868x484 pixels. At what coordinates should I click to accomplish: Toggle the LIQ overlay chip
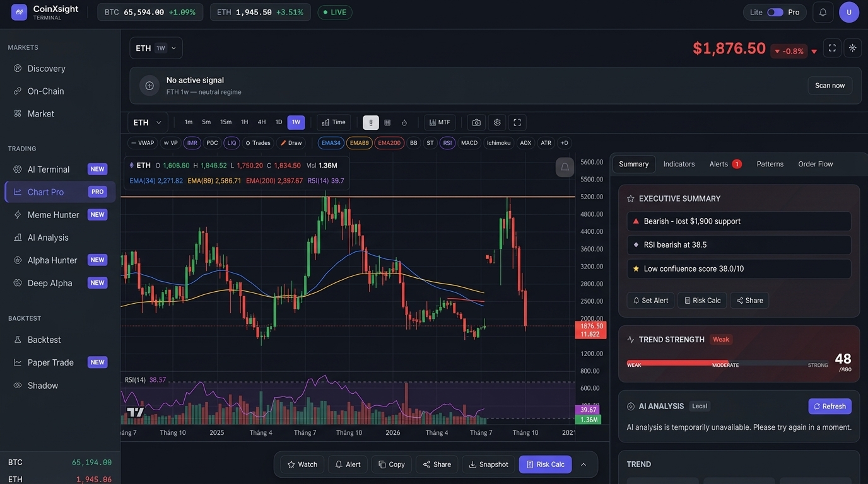pyautogui.click(x=232, y=143)
